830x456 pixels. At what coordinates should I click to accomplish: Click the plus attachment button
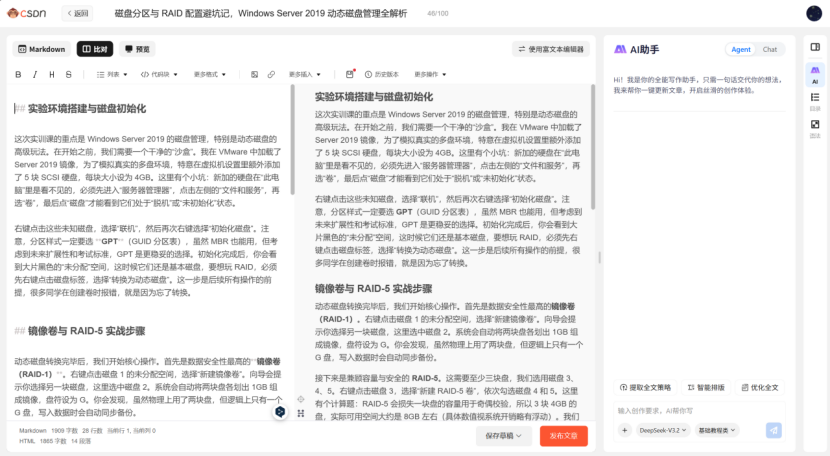(x=625, y=431)
